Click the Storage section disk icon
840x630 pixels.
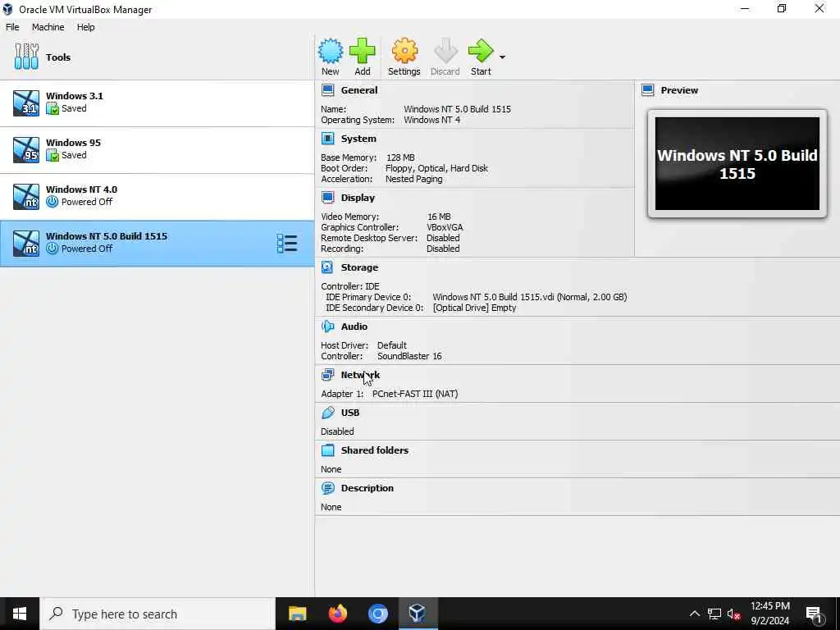[x=328, y=267]
